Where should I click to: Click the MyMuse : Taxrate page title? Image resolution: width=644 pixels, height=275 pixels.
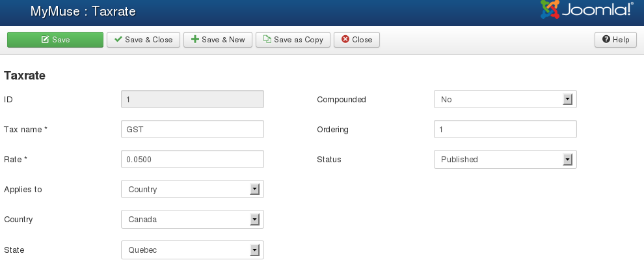point(83,11)
